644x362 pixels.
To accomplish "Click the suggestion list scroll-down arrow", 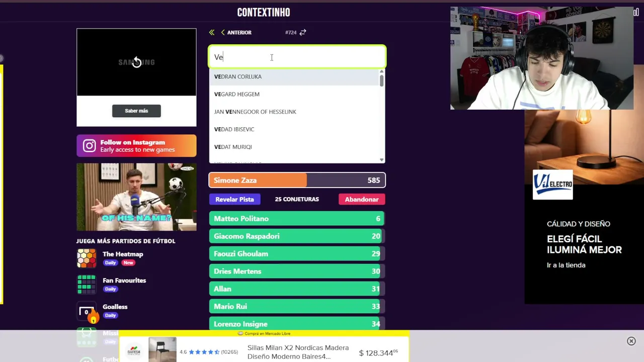I will click(381, 160).
